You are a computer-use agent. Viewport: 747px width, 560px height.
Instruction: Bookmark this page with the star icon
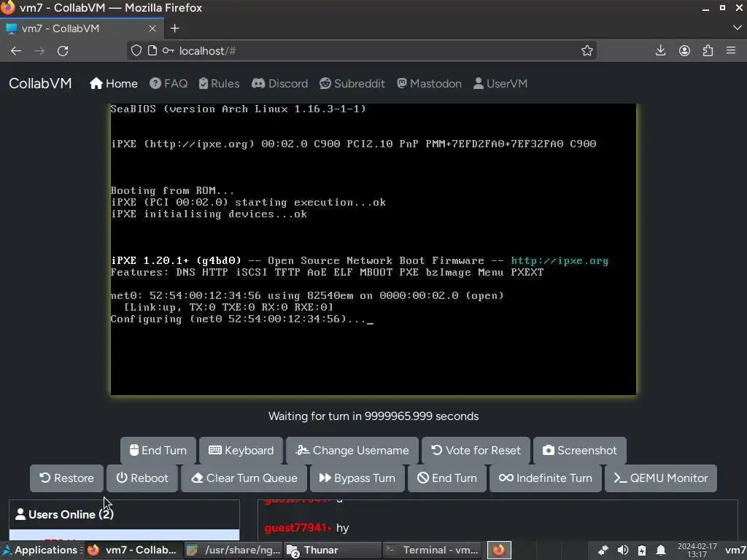click(587, 50)
